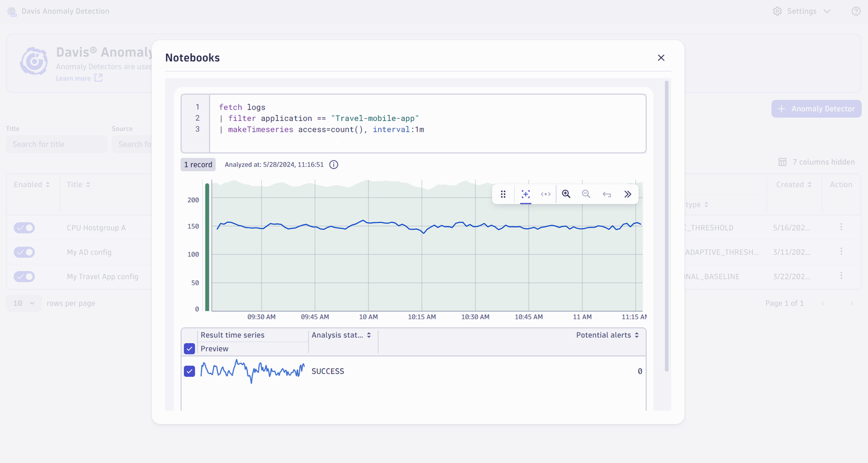Zoom out on the chart
The height and width of the screenshot is (463, 868).
point(586,194)
